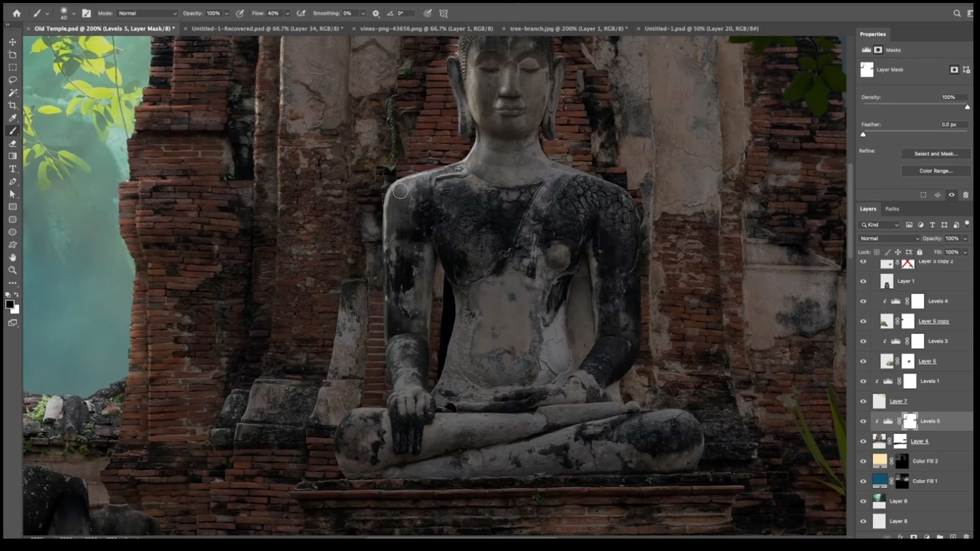Viewport: 980px width, 551px height.
Task: Click the foreground color swatch
Action: coord(10,305)
